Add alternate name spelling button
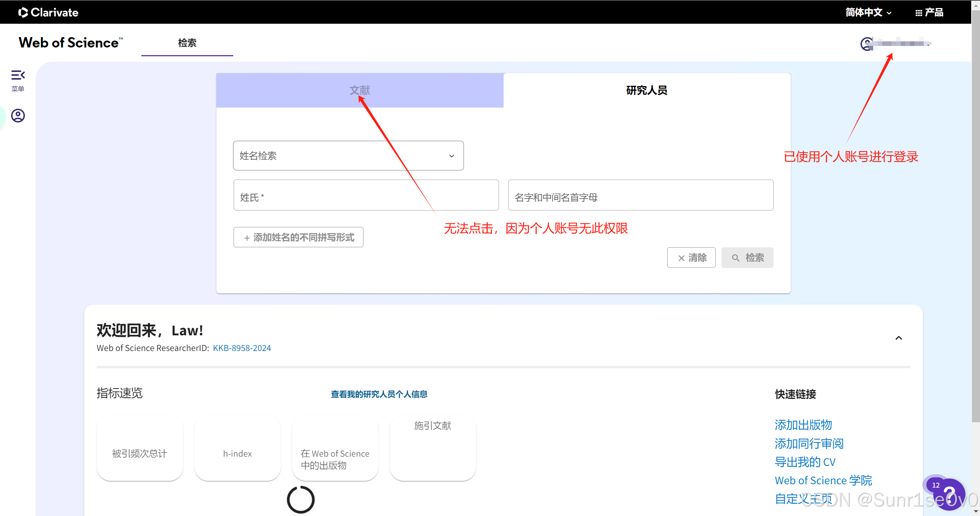Image resolution: width=980 pixels, height=516 pixels. tap(298, 238)
